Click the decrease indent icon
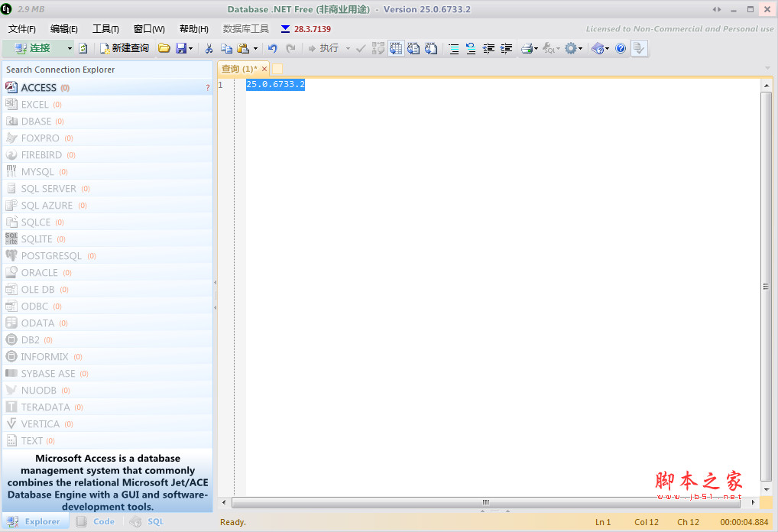Viewport: 778px width, 532px height. click(x=488, y=48)
